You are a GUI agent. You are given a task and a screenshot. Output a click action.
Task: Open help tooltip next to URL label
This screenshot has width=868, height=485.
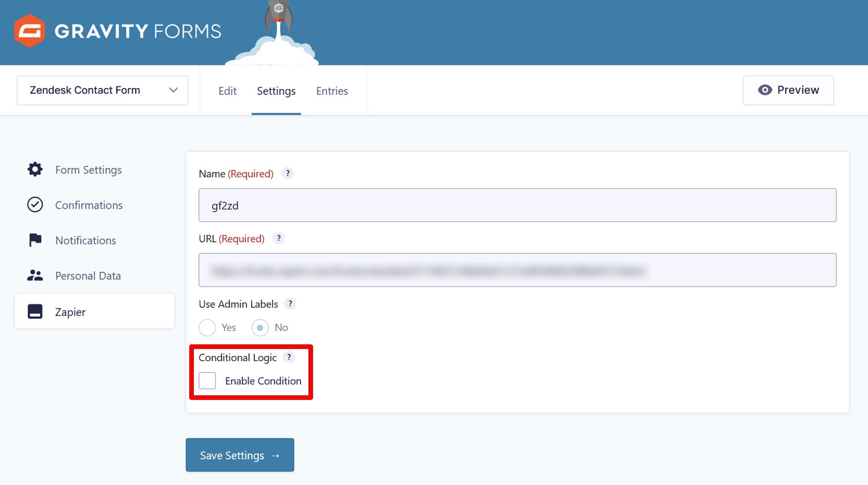[278, 238]
